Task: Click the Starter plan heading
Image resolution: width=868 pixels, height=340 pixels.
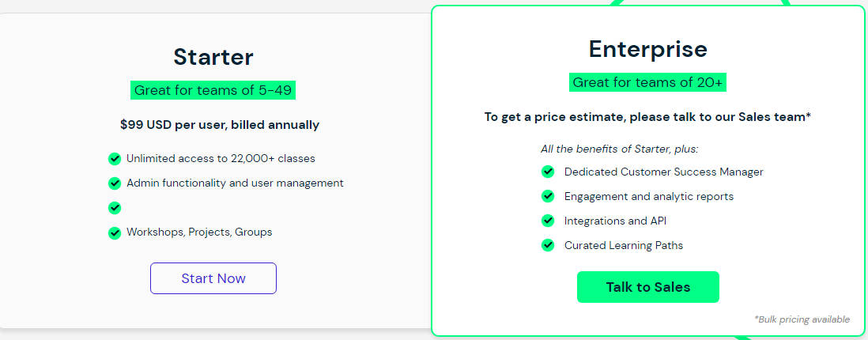Action: pyautogui.click(x=213, y=57)
